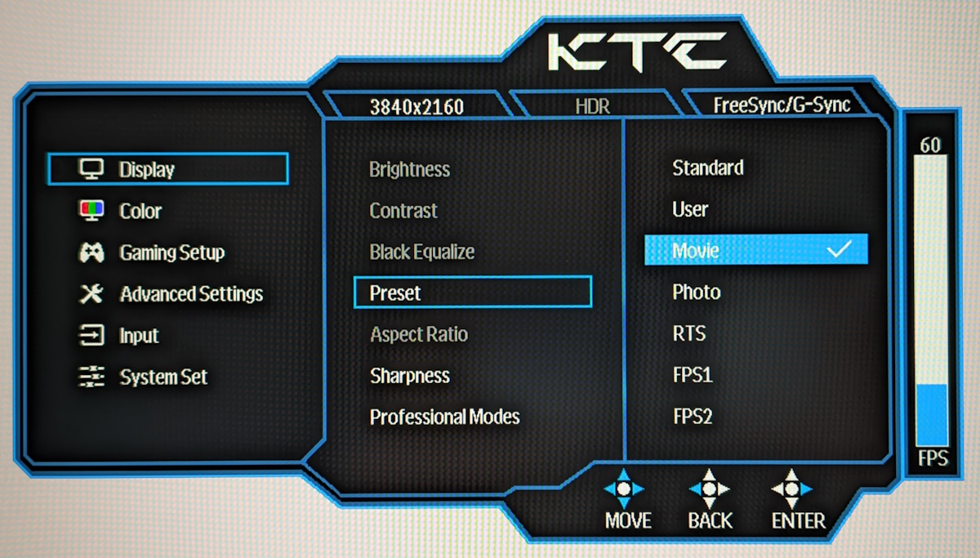Choose the Standard preset
The height and width of the screenshot is (558, 980).
[708, 167]
